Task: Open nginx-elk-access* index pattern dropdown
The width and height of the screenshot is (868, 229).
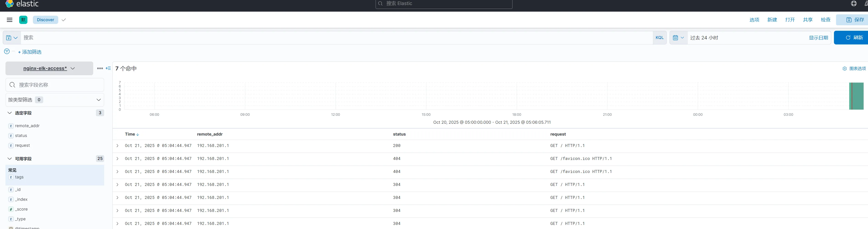Action: (x=49, y=68)
